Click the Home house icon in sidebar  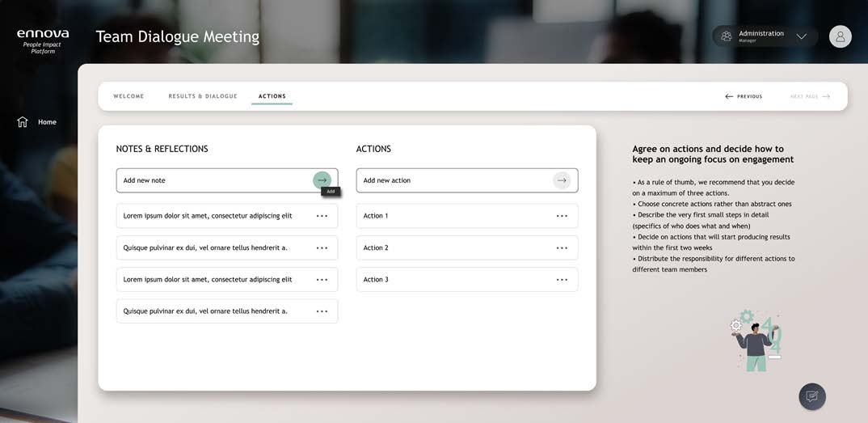coord(23,122)
